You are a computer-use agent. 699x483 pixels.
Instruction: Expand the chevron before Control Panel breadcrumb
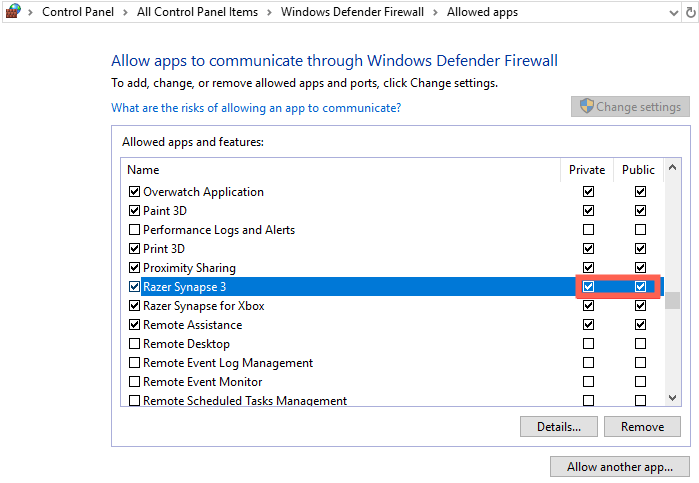(x=30, y=12)
